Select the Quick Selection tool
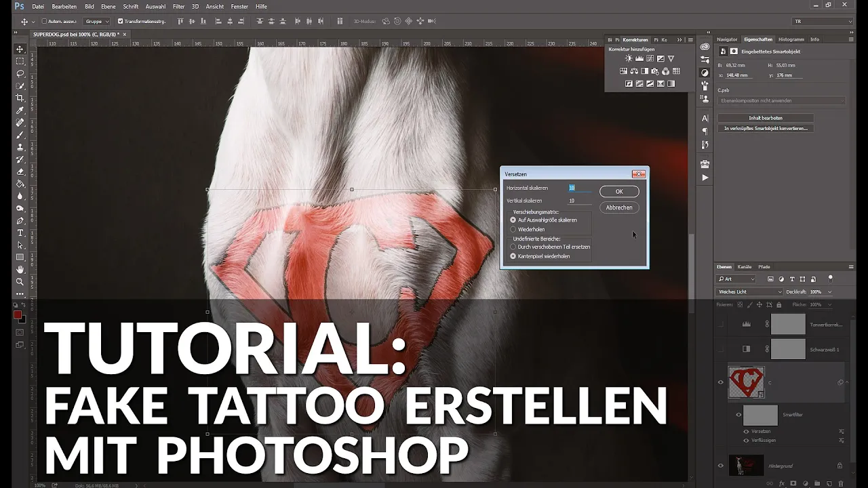The width and height of the screenshot is (868, 488). tap(20, 85)
